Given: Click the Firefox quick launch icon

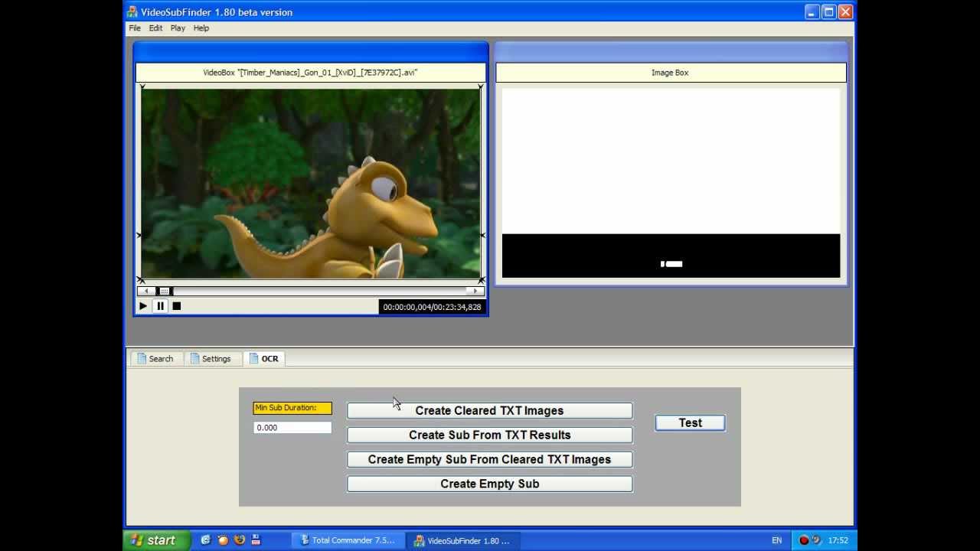Looking at the screenshot, I should point(240,540).
